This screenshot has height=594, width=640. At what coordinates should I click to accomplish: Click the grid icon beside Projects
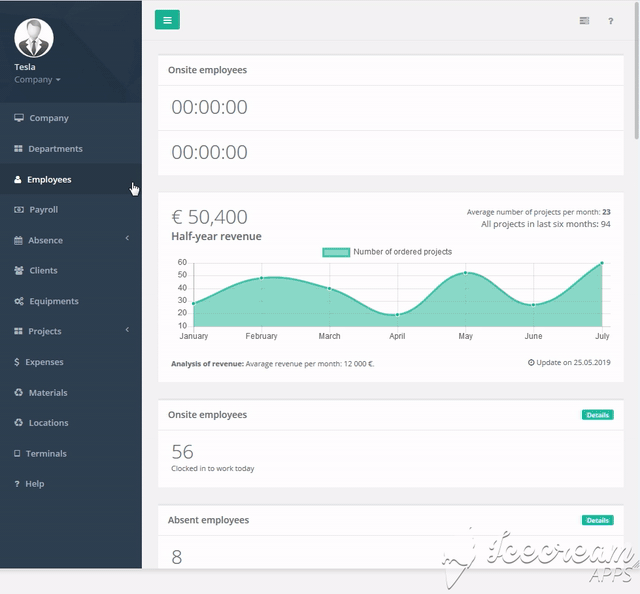click(x=18, y=331)
